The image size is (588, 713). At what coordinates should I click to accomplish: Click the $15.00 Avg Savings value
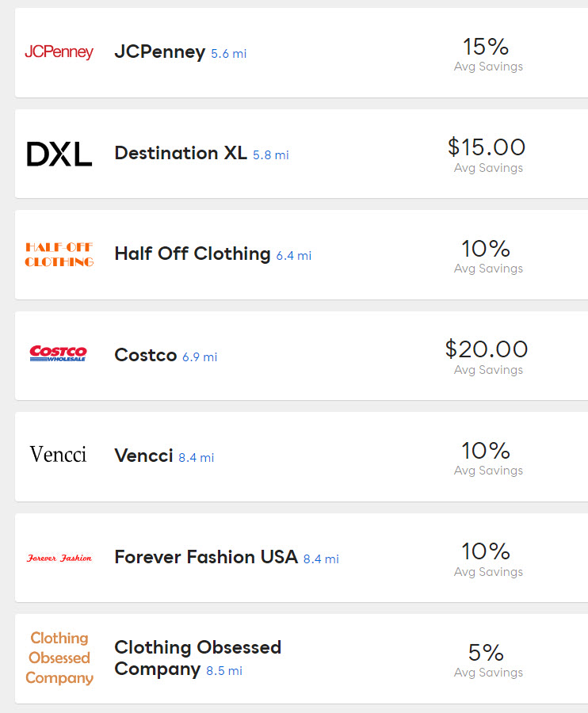(x=487, y=147)
